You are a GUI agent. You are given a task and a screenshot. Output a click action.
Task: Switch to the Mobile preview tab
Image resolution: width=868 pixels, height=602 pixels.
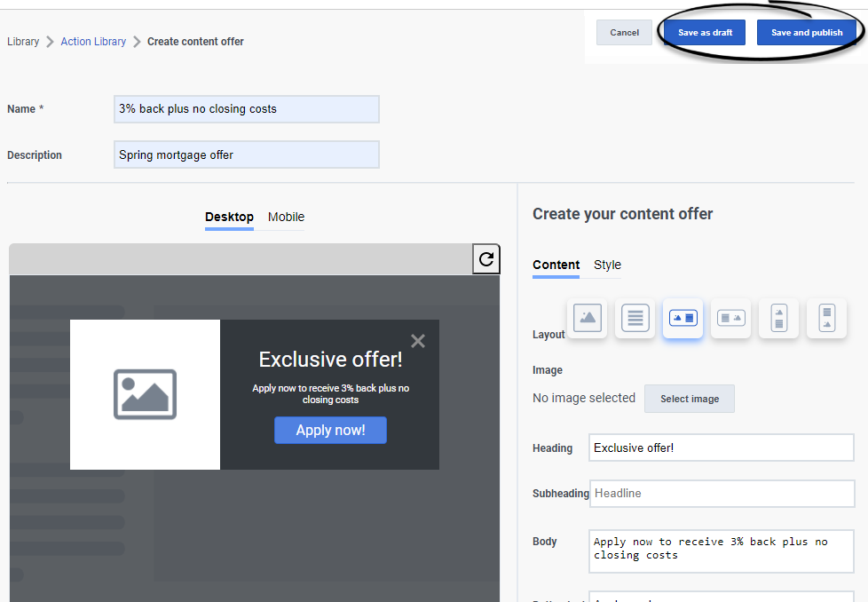(x=286, y=218)
